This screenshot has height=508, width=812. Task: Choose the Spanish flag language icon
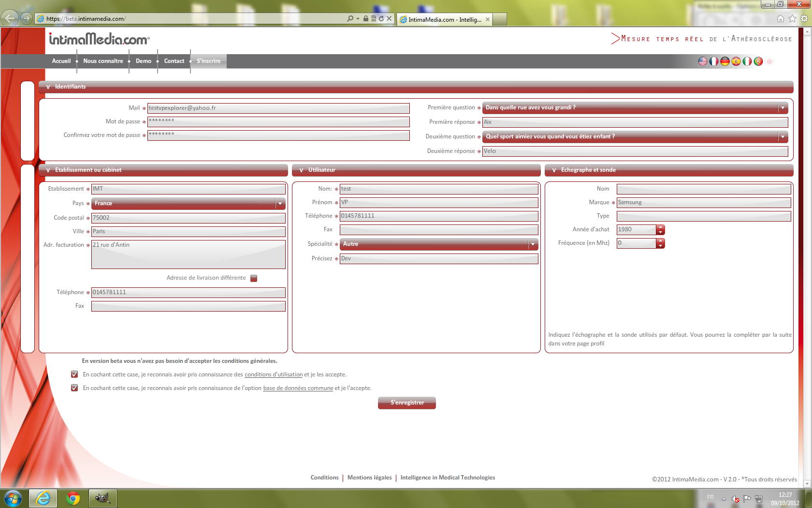[x=736, y=61]
